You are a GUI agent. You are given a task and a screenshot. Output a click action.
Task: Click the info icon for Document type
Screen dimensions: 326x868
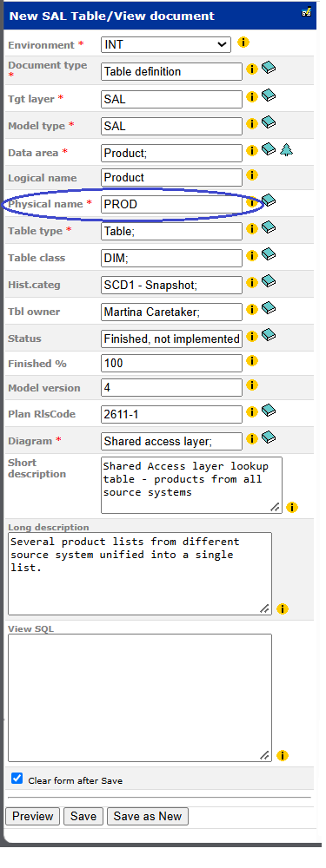(x=252, y=69)
